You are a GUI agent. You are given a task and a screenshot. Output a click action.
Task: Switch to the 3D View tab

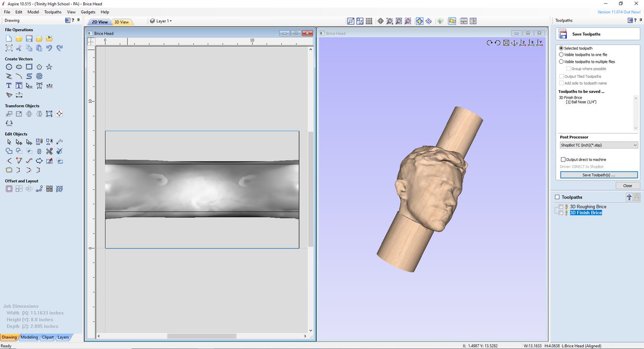click(x=121, y=22)
